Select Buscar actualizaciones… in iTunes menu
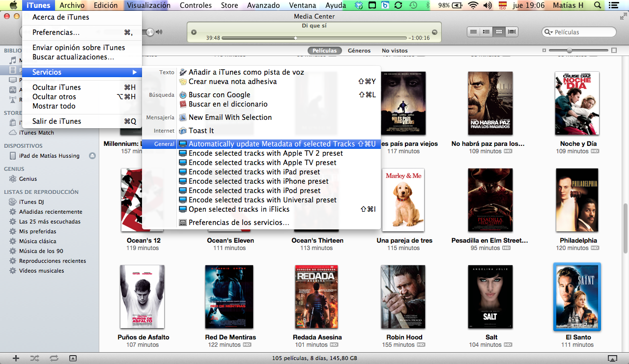The height and width of the screenshot is (364, 629). [x=73, y=57]
